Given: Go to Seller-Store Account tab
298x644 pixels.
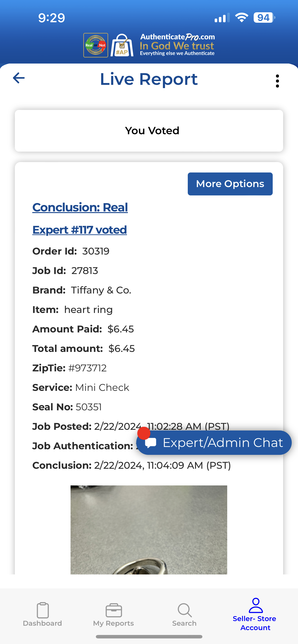Looking at the screenshot, I should pyautogui.click(x=255, y=614).
